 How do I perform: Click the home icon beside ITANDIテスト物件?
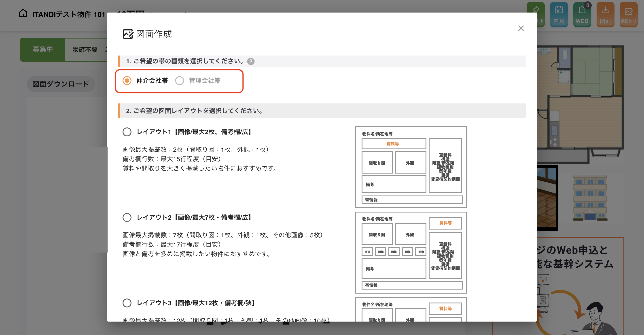click(23, 13)
